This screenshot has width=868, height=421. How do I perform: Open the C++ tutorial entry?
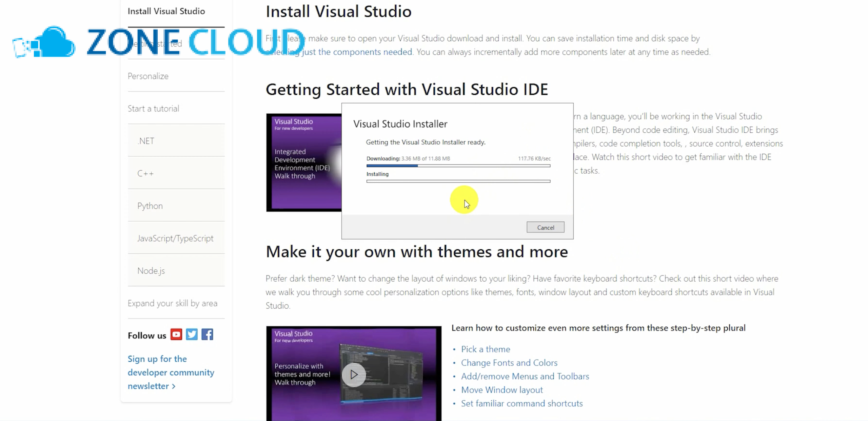click(176, 173)
